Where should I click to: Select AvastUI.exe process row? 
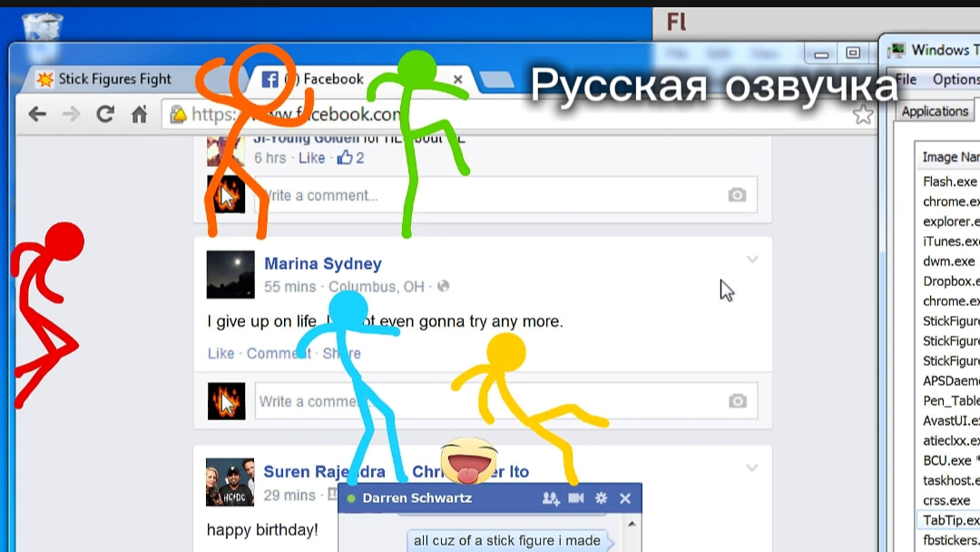tap(949, 420)
